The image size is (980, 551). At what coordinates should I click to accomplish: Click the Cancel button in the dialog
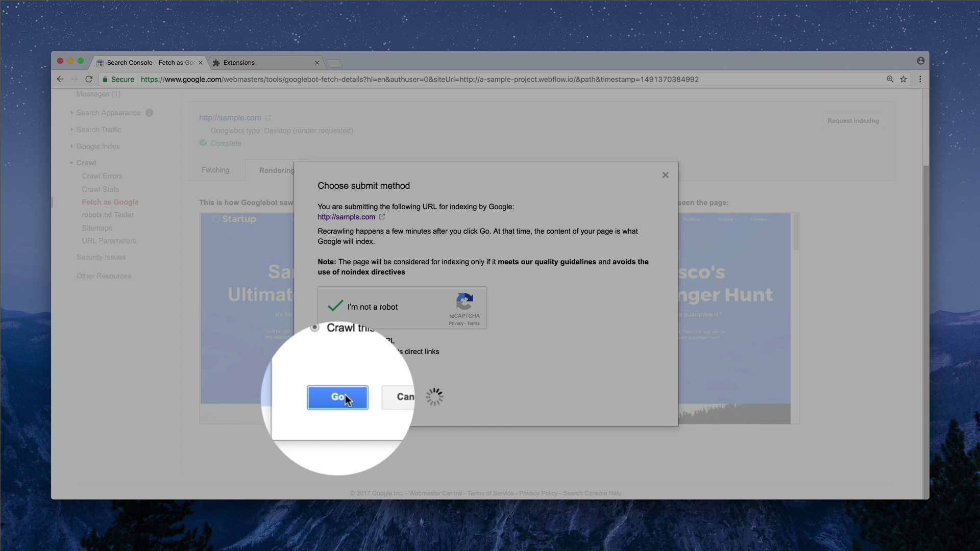399,397
